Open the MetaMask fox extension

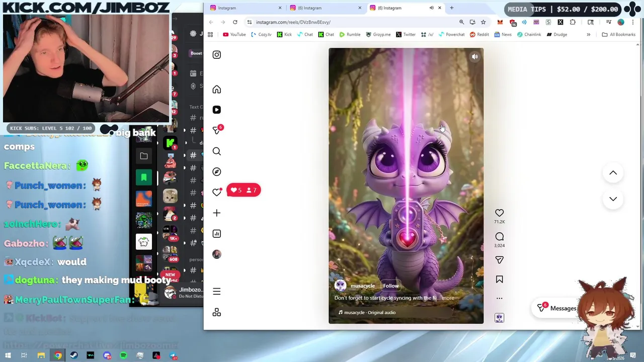click(500, 22)
